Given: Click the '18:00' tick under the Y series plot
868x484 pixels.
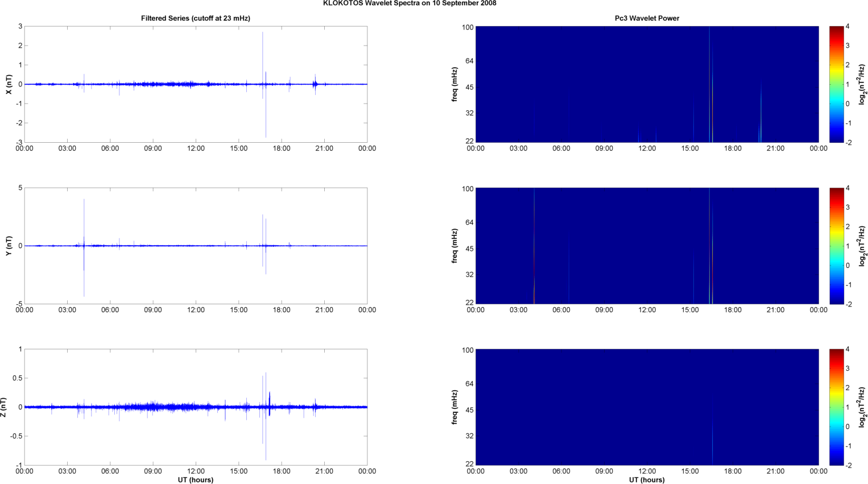Looking at the screenshot, I should [x=282, y=310].
